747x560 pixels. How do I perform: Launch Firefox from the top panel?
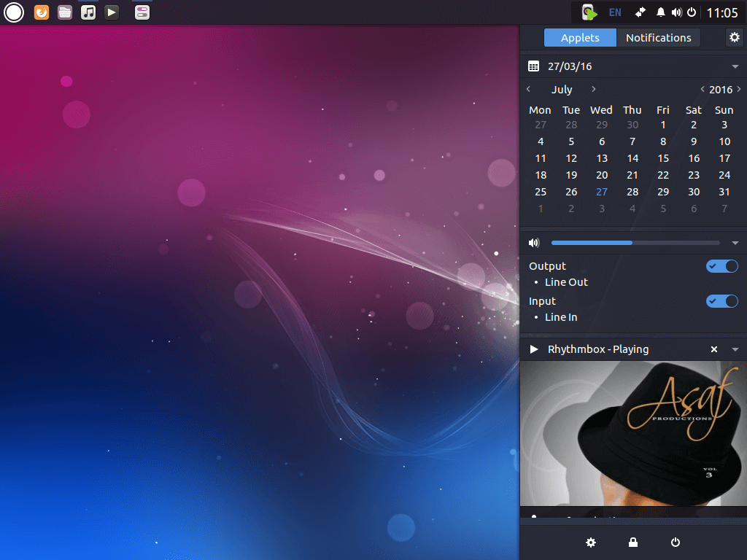42,12
